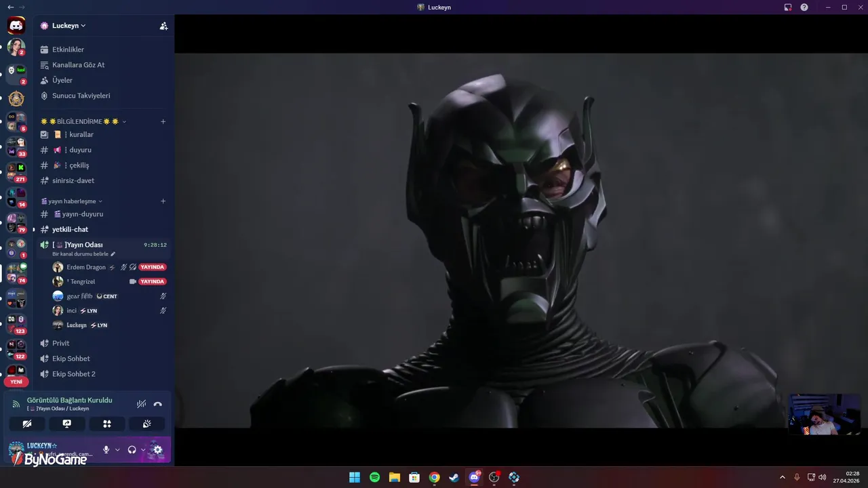Invite people using the add-member icon
This screenshot has height=488, width=868.
click(x=163, y=26)
